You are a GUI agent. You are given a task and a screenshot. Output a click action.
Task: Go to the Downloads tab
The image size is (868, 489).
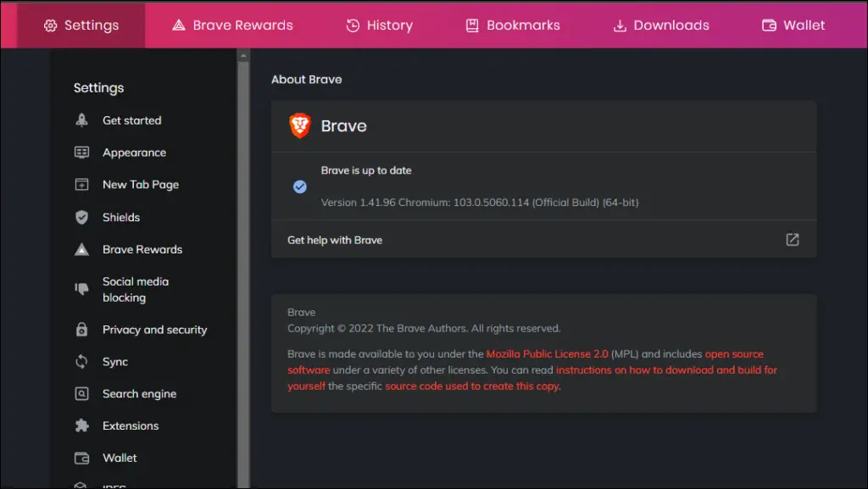[661, 25]
